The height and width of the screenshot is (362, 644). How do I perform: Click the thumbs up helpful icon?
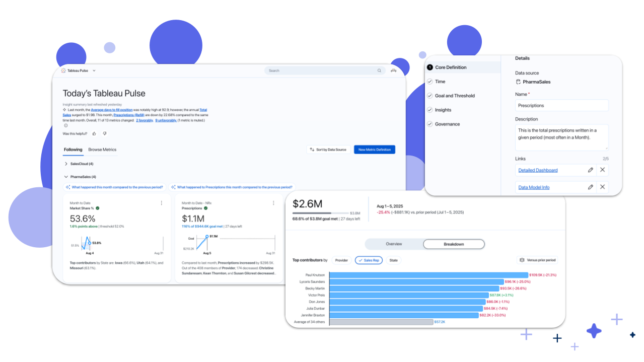coord(94,133)
